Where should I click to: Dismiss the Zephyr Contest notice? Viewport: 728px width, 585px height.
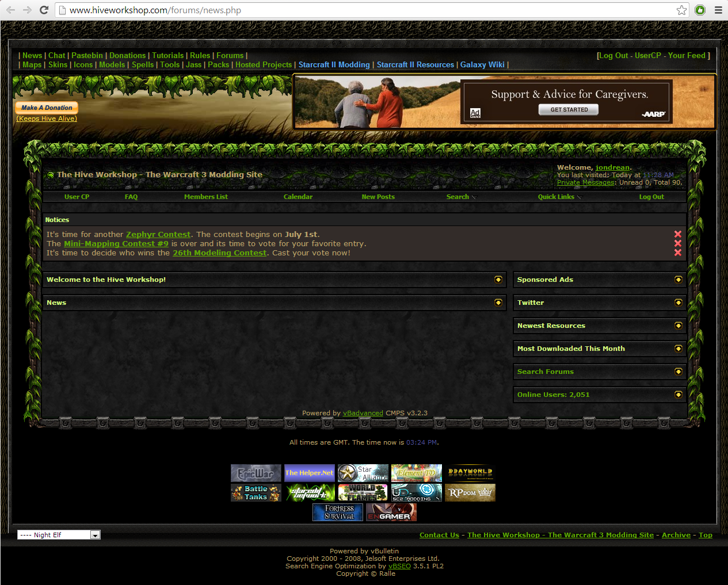coord(678,234)
